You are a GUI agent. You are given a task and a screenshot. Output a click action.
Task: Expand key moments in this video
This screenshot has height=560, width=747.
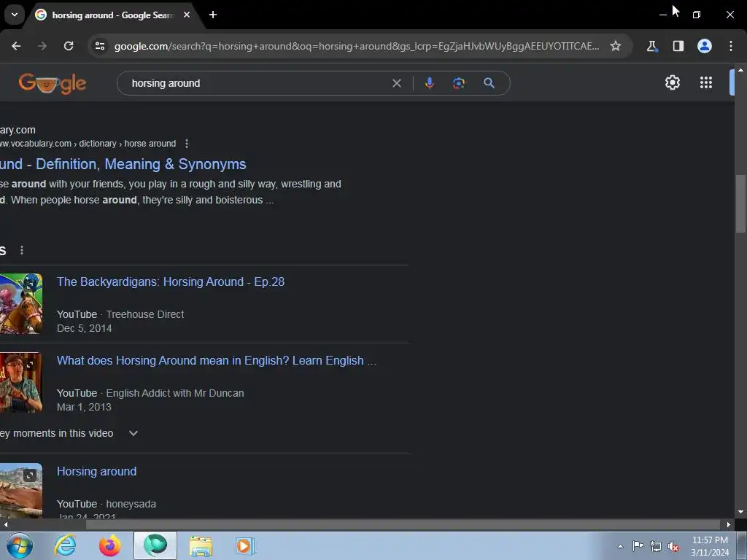pyautogui.click(x=133, y=433)
